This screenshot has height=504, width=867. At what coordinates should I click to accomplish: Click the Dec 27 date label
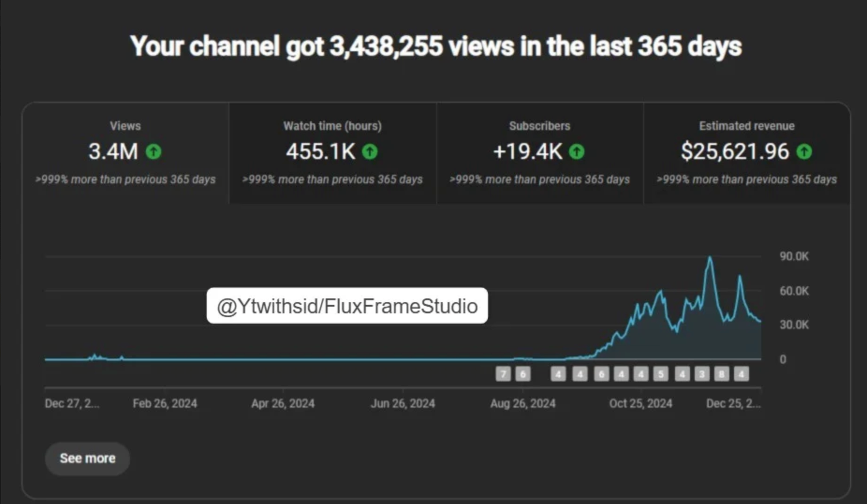pos(72,403)
